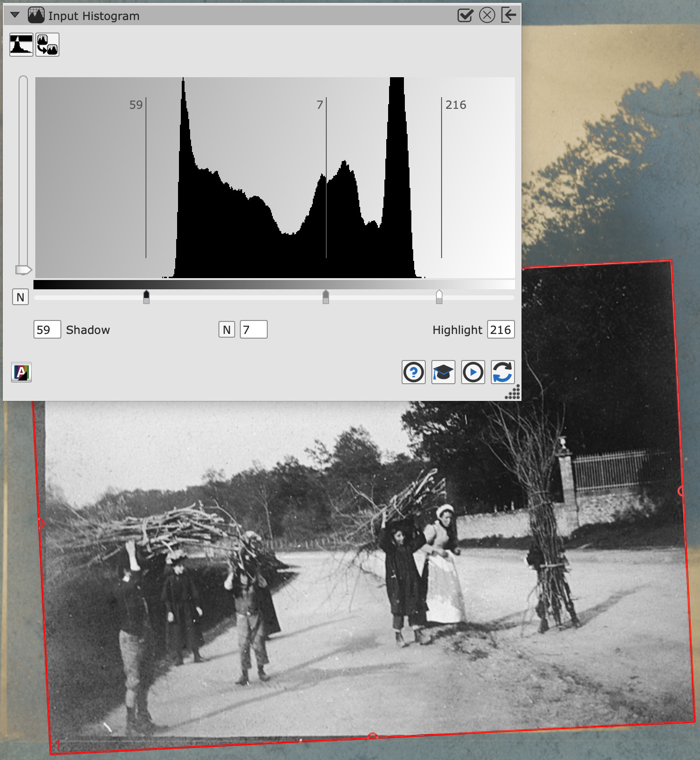Play the tutorial video icon
The height and width of the screenshot is (760, 700).
pyautogui.click(x=473, y=372)
